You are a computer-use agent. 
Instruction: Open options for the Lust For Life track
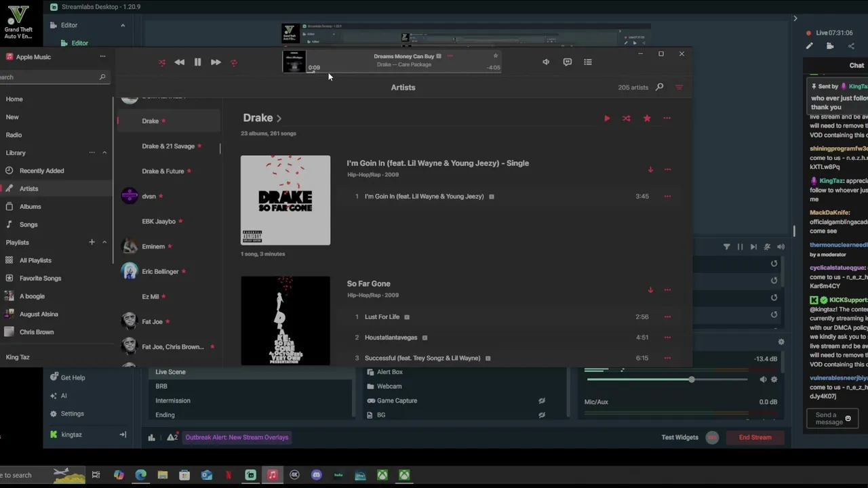668,317
